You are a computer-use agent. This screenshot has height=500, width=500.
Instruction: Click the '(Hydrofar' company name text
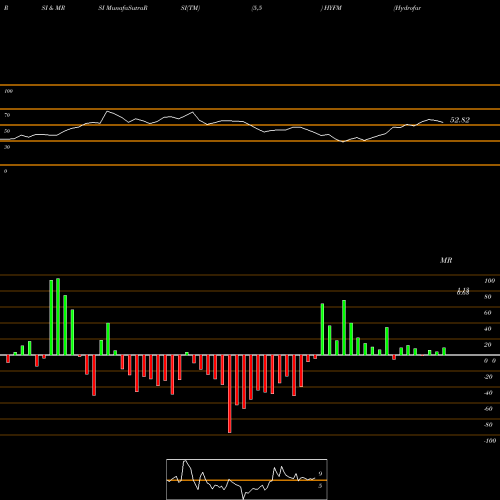[407, 8]
